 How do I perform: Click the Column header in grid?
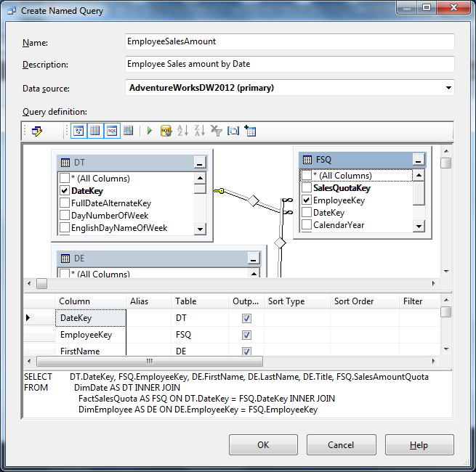coord(90,301)
